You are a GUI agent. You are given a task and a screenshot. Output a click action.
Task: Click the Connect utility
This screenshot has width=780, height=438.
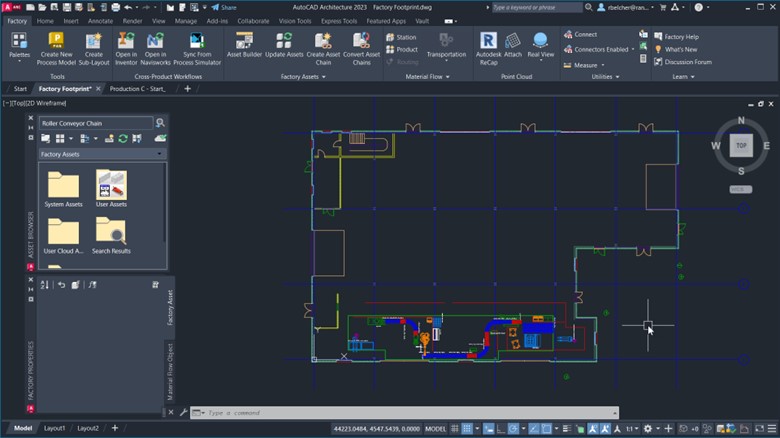point(580,34)
